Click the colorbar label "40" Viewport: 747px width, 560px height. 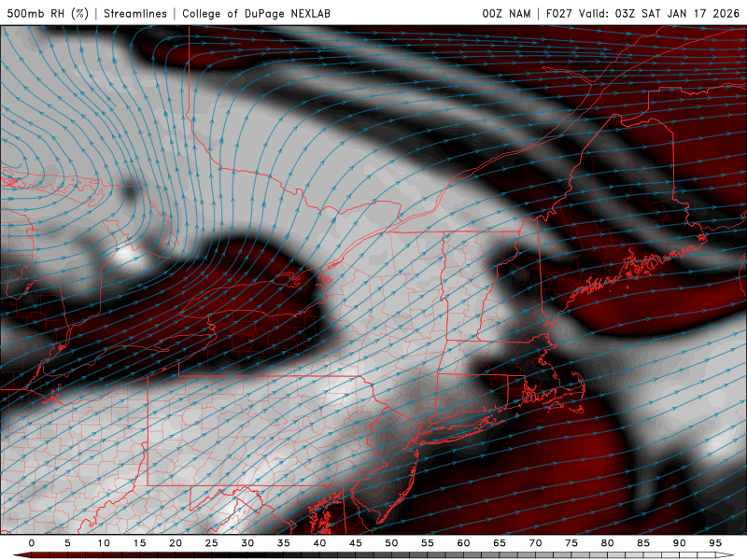[x=319, y=543]
